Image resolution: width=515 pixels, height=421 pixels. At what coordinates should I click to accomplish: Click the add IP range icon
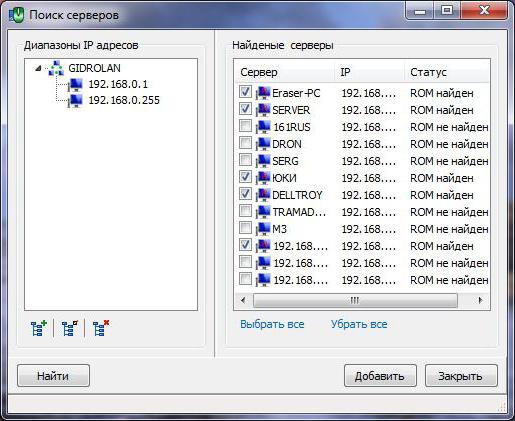pyautogui.click(x=38, y=328)
